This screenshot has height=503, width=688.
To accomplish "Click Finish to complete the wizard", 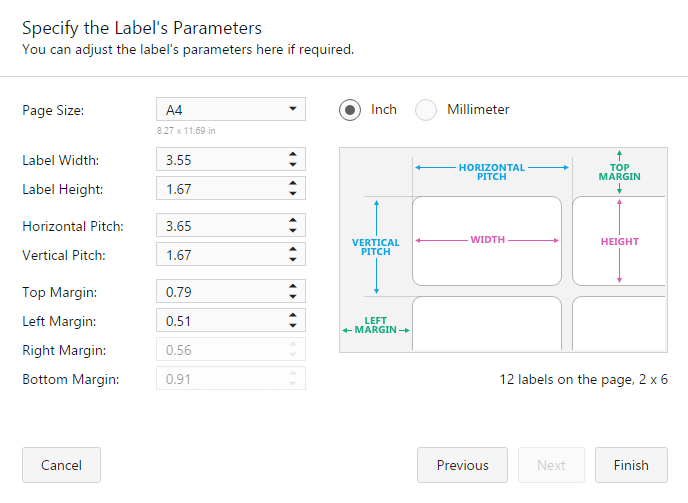I will [x=631, y=465].
